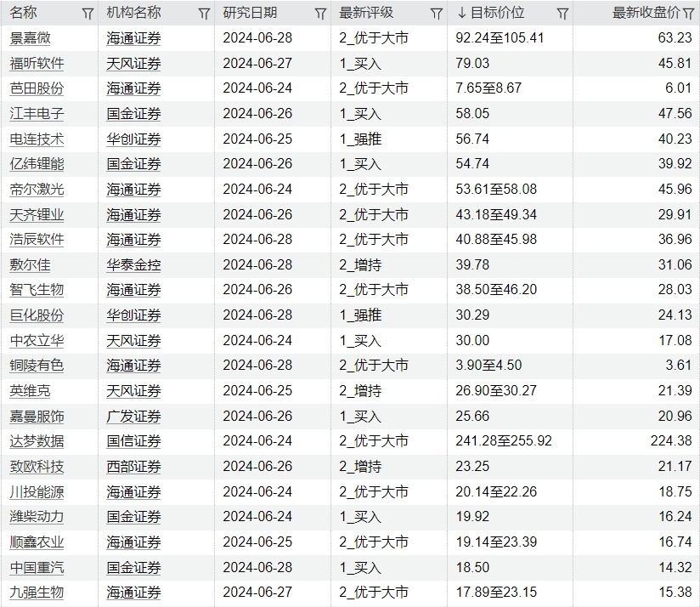Open stock link 天齐锂业
The height and width of the screenshot is (607, 700).
37,214
